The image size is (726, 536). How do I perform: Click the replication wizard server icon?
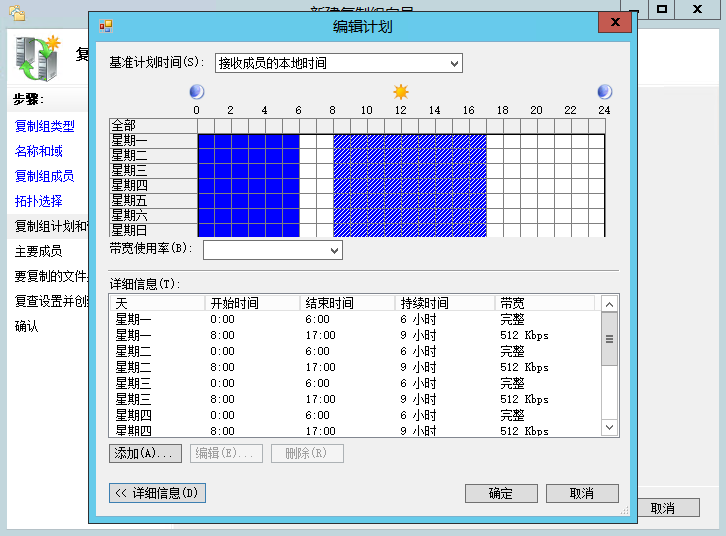[38, 58]
